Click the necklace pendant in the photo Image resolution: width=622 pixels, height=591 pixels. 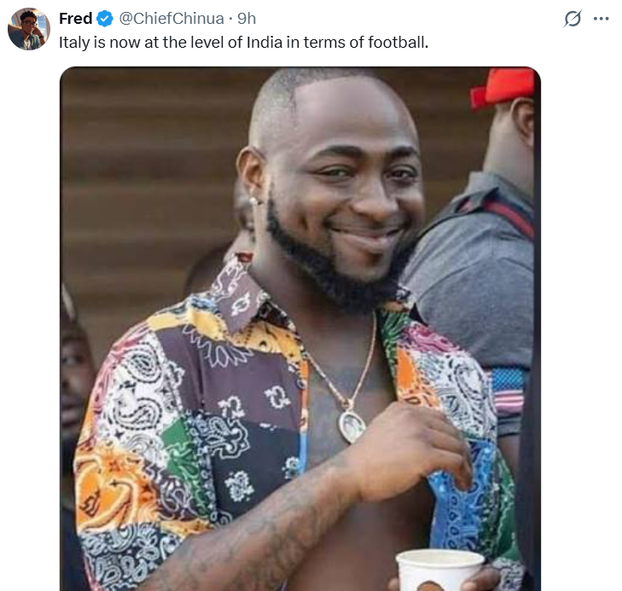coord(351,427)
